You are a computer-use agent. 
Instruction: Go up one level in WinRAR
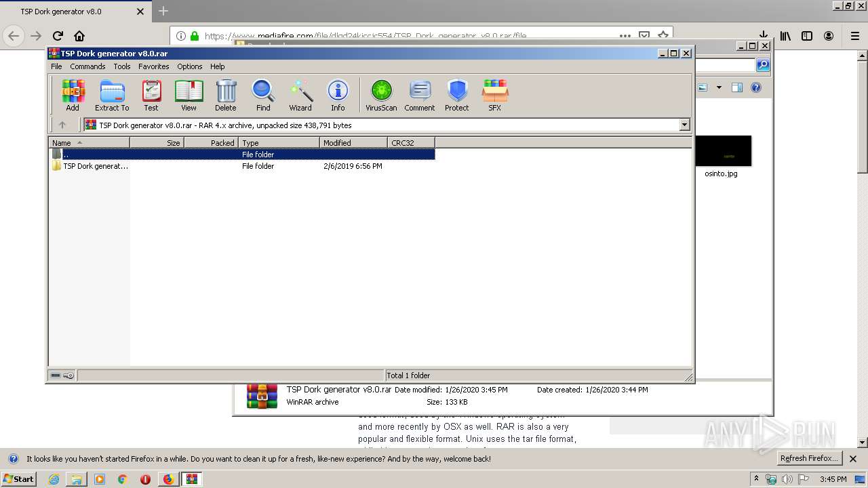(x=62, y=125)
